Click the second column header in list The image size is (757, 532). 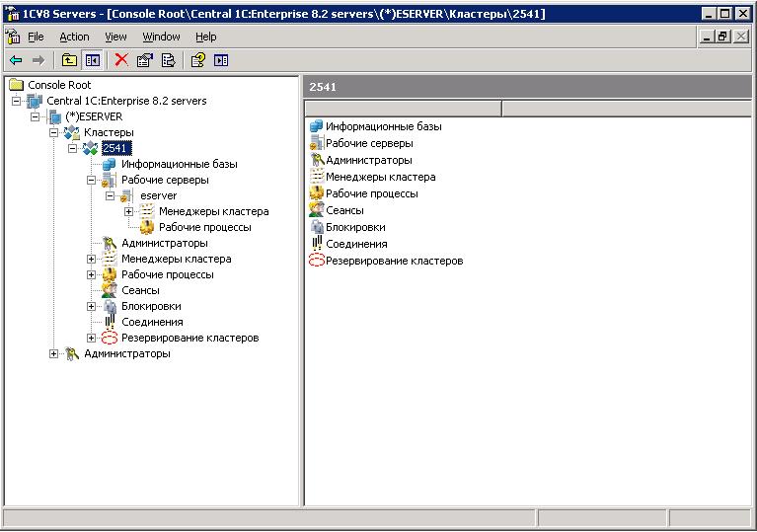[627, 109]
